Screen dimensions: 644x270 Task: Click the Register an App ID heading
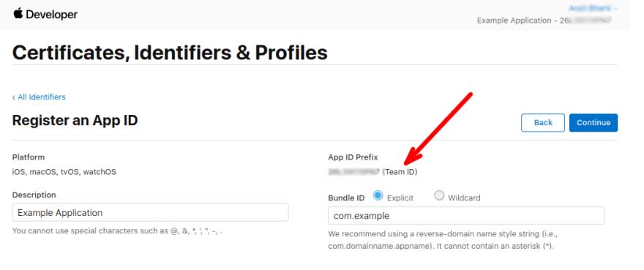tap(75, 121)
